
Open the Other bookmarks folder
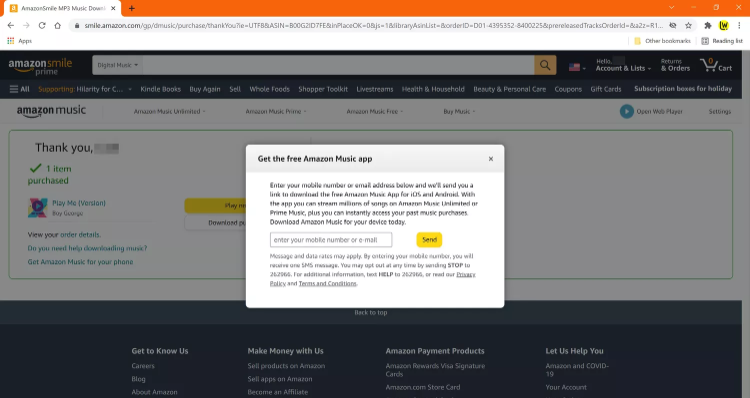coord(662,41)
